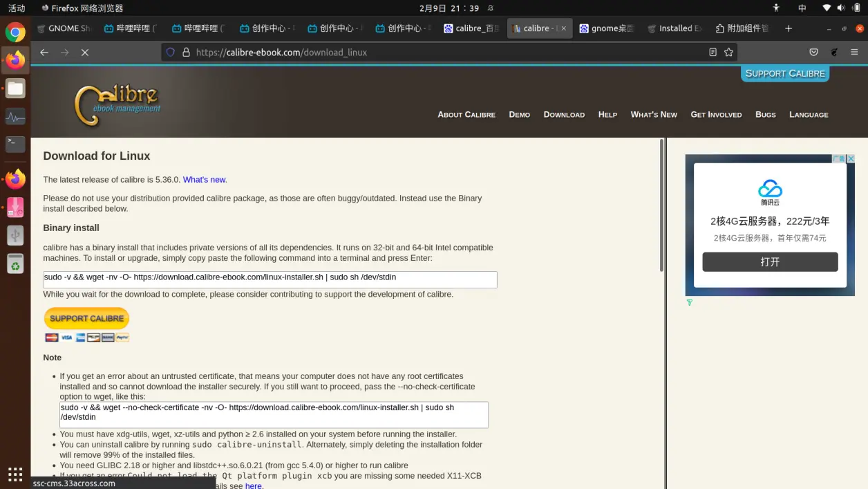Screen dimensions: 868x489
Task: Launch System Monitor from the dock
Action: point(15,116)
